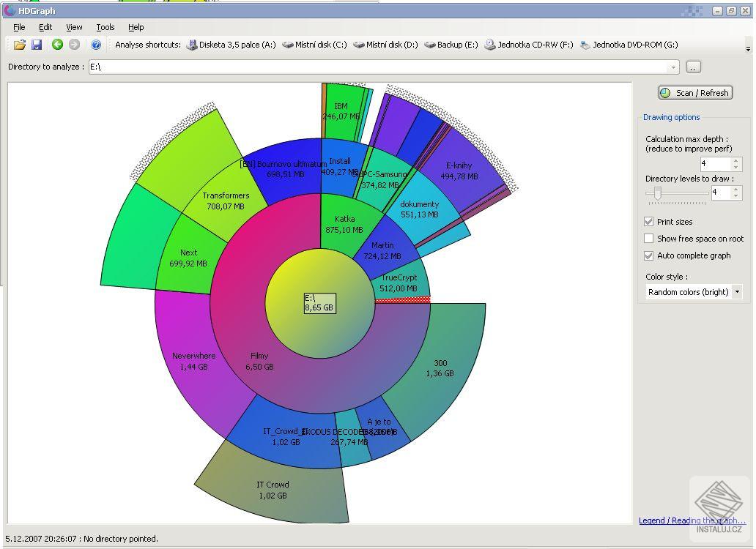Uncheck Auto complete graph option
Screen dimensions: 756x549
coord(648,255)
